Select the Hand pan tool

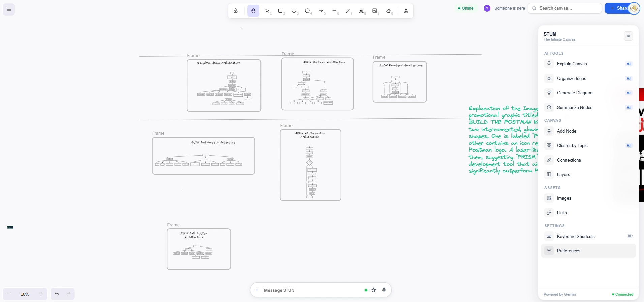[253, 11]
